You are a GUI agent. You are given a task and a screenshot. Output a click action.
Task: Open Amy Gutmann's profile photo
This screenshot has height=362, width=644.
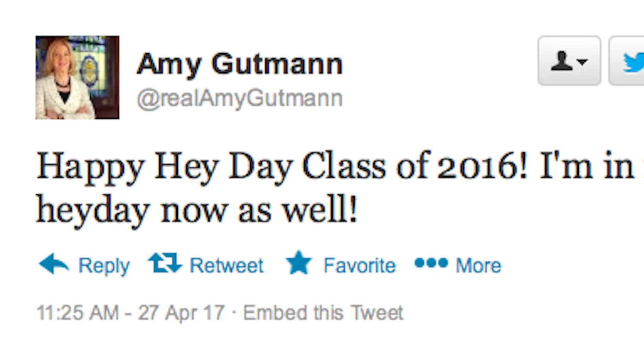pos(77,77)
